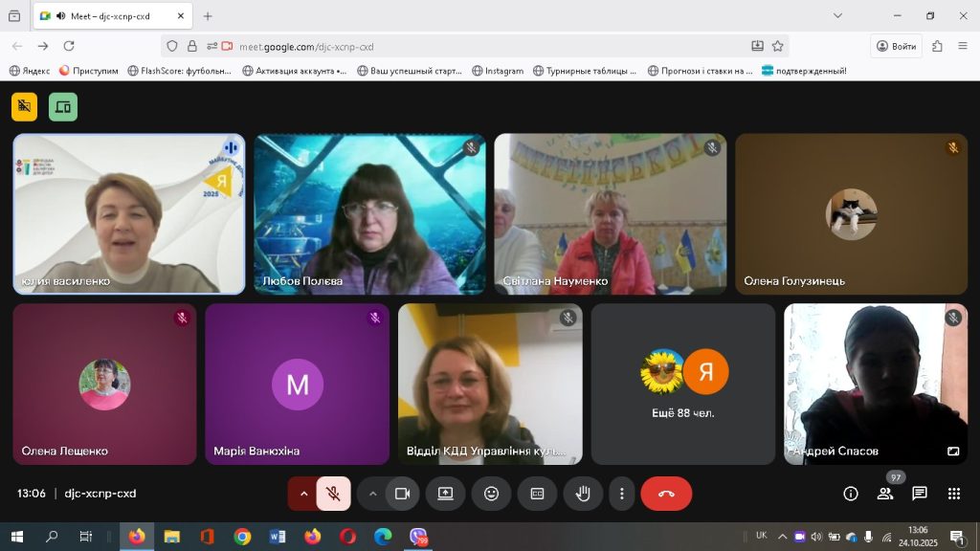980x551 pixels.
Task: Toggle closed captions in call bar
Action: [x=537, y=494]
